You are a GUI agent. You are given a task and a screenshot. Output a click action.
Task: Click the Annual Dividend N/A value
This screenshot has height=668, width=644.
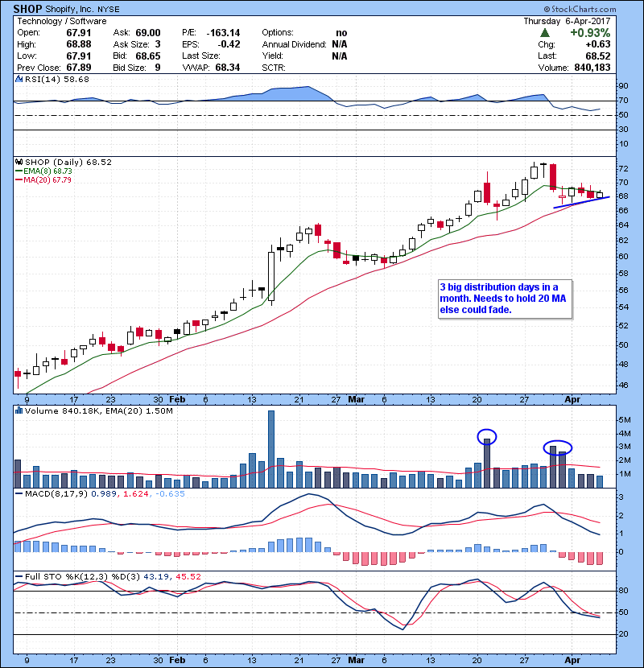(x=339, y=44)
